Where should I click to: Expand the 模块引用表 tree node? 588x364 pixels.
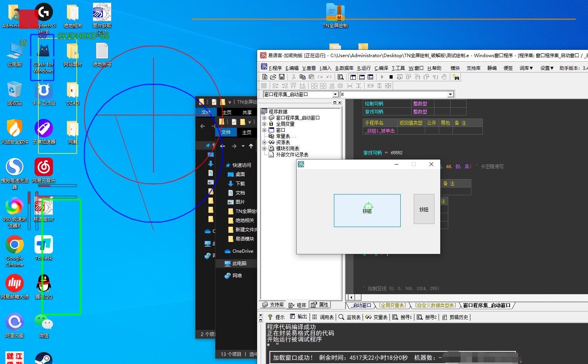pyautogui.click(x=264, y=148)
